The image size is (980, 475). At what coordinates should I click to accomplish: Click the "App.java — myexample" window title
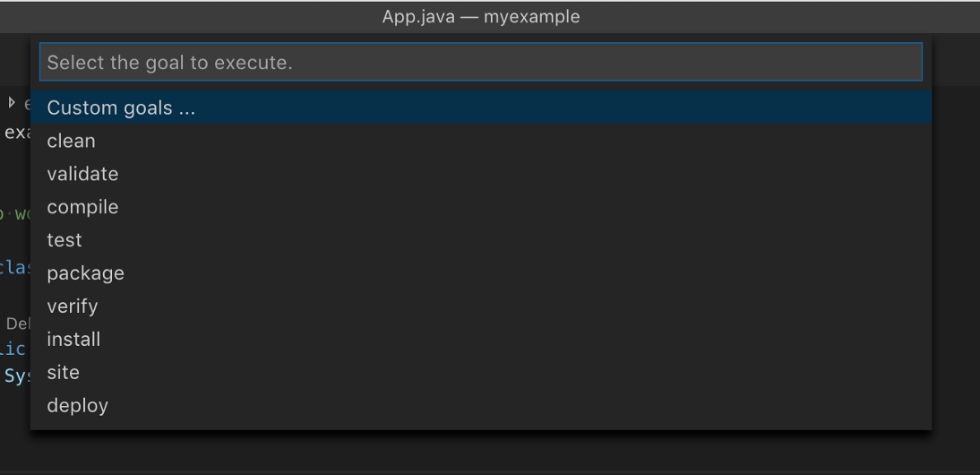tap(481, 17)
